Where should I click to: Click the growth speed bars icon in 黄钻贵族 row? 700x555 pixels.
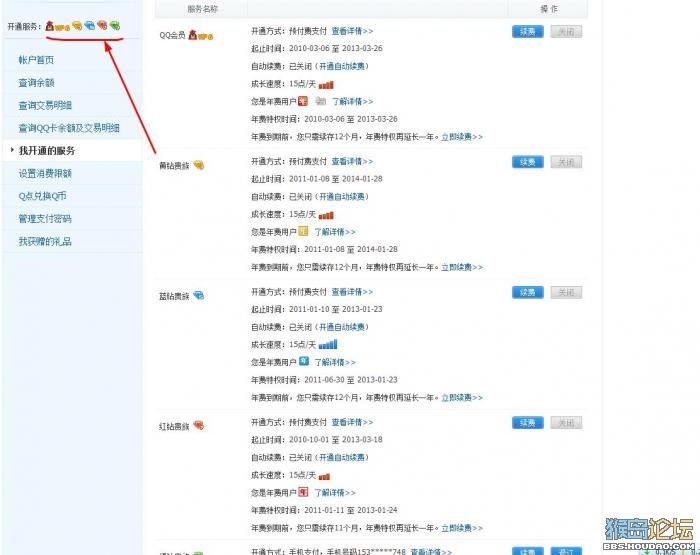pos(326,215)
